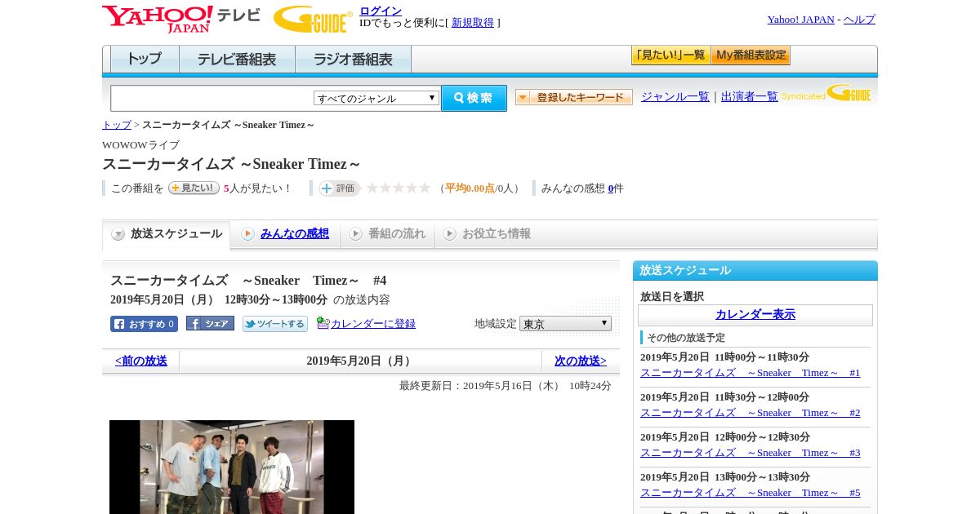This screenshot has height=514, width=980.
Task: Switch to トップ navigation tab
Action: (145, 60)
